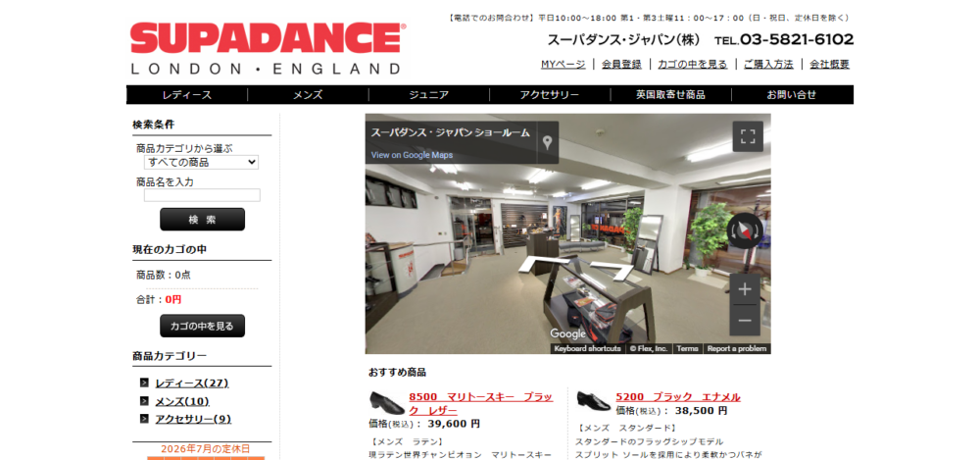Open the アクセサリー(9) category link
Screen dimensions: 980x460
coord(193,420)
